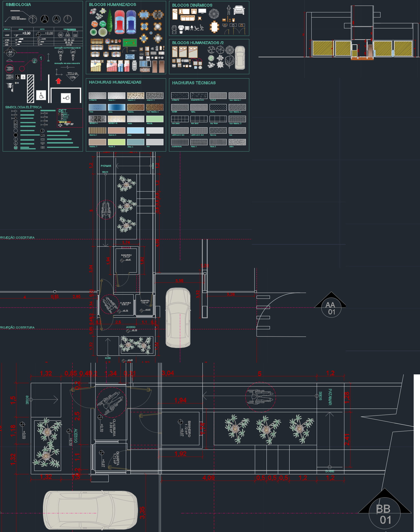
Task: Select the AA 01 section marker beside plan
Action: pyautogui.click(x=331, y=305)
